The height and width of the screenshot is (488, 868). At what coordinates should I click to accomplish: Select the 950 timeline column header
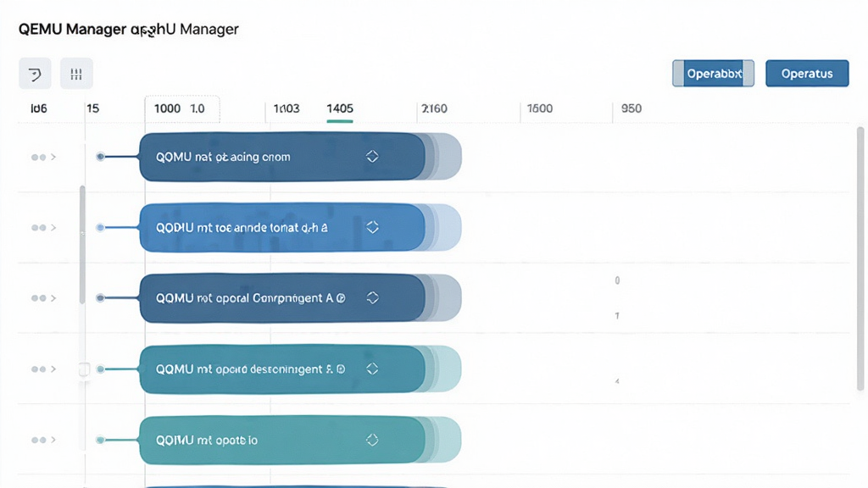click(x=631, y=108)
